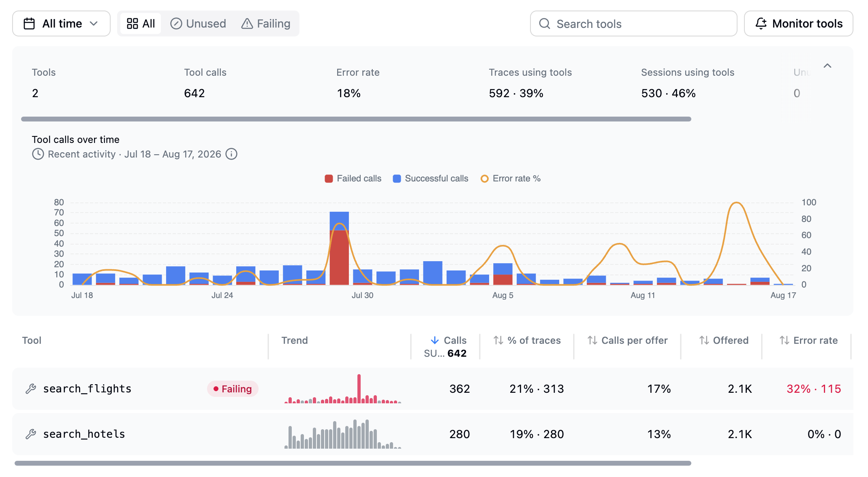Click the bell icon on Monitor tools
The height and width of the screenshot is (477, 868).
761,23
